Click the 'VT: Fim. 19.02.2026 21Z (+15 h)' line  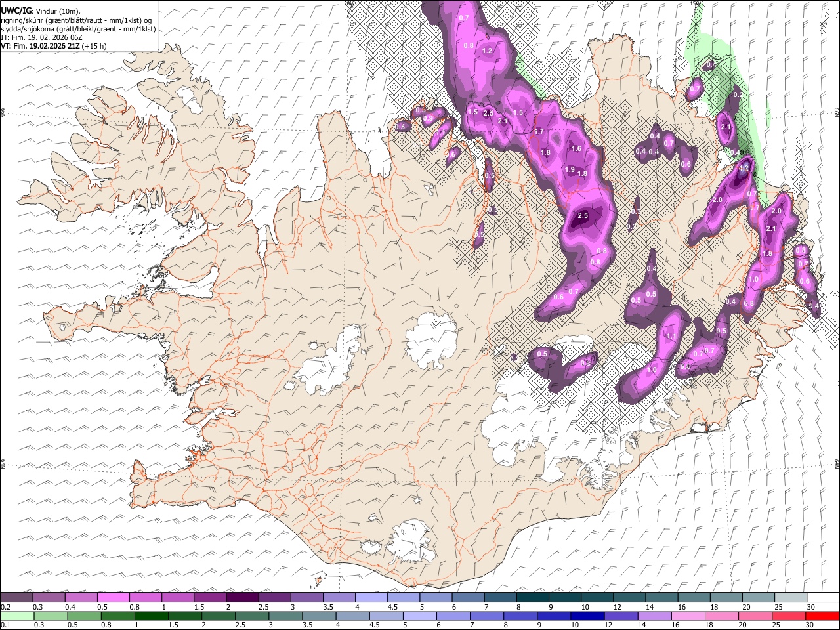coord(53,46)
